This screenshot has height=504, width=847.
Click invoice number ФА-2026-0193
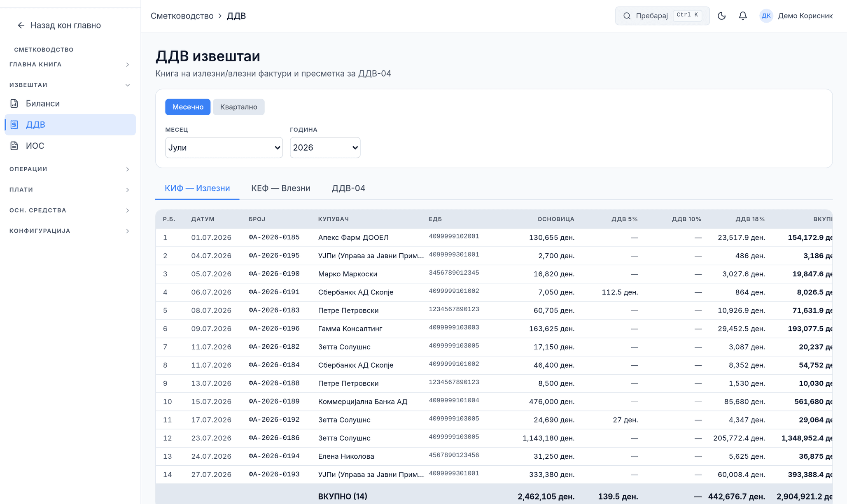(x=274, y=474)
